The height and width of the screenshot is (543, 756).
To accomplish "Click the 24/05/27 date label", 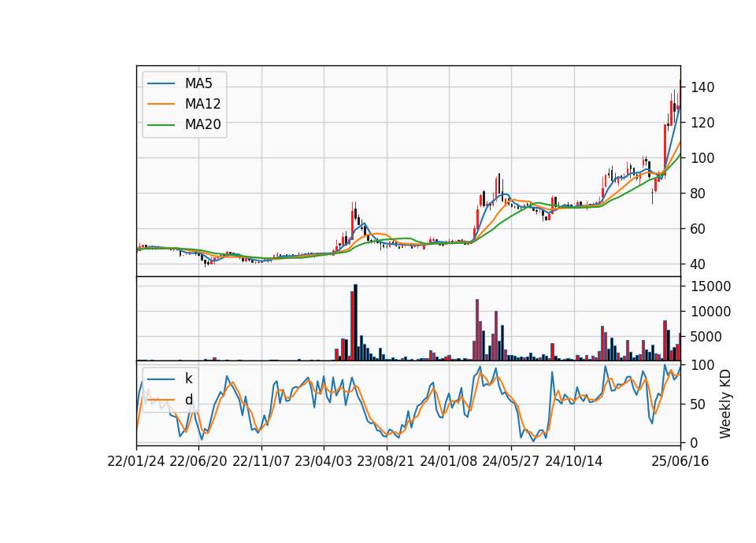I will 511,462.
